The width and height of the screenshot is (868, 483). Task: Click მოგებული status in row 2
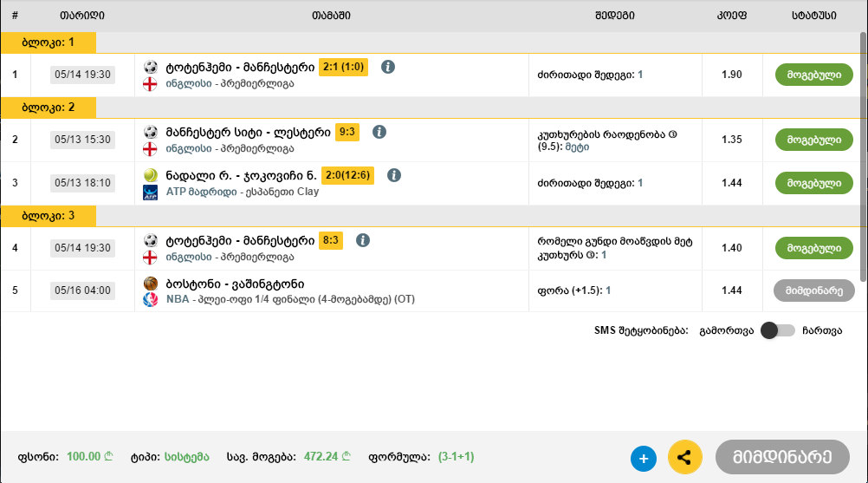813,140
